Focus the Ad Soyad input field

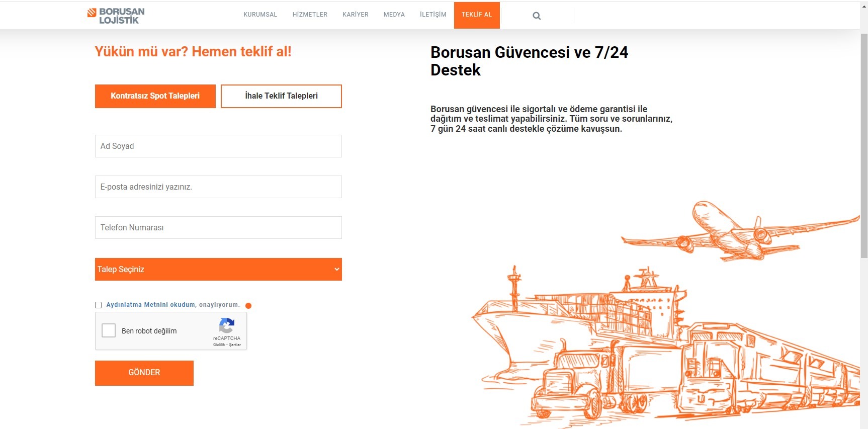218,146
